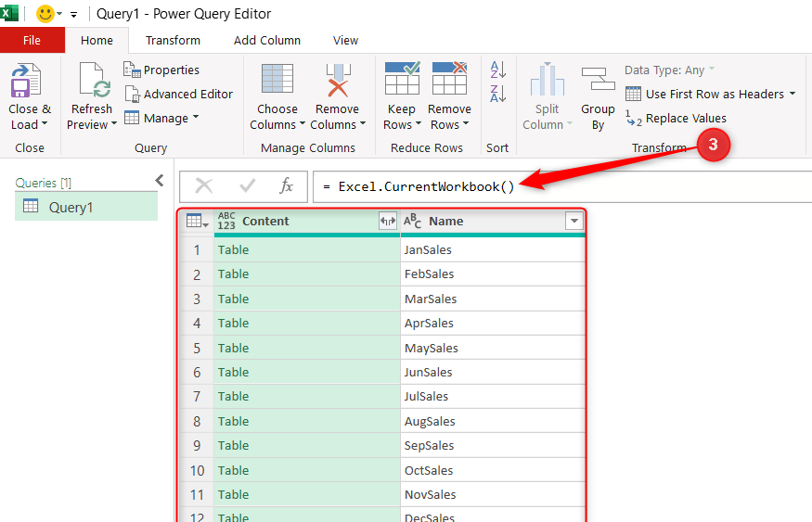Sort descending Z to A
812x522 pixels.
pyautogui.click(x=497, y=94)
